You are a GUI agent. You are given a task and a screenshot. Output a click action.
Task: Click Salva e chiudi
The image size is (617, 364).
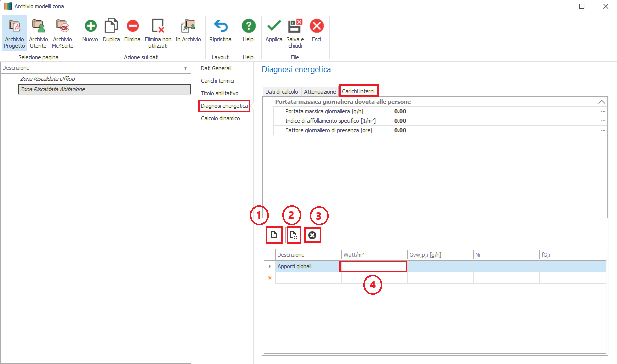coord(295,33)
